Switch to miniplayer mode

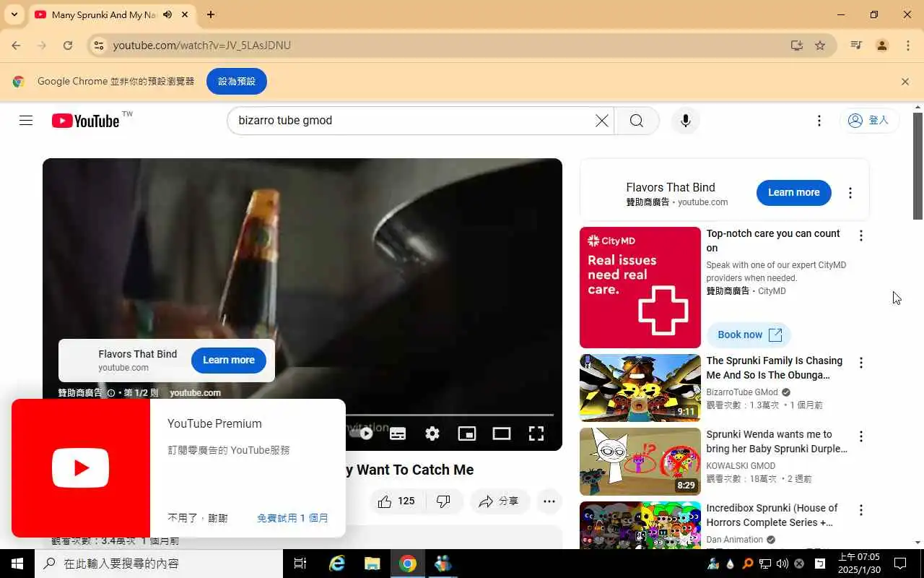point(467,433)
